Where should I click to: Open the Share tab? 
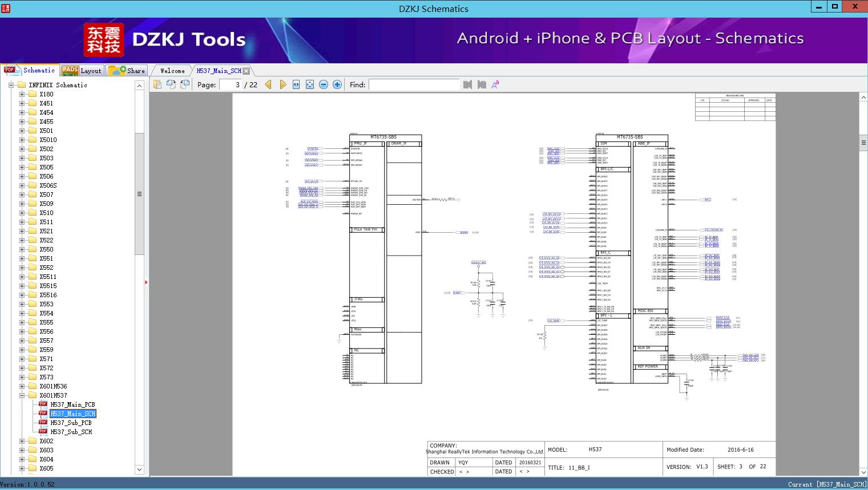[x=127, y=71]
